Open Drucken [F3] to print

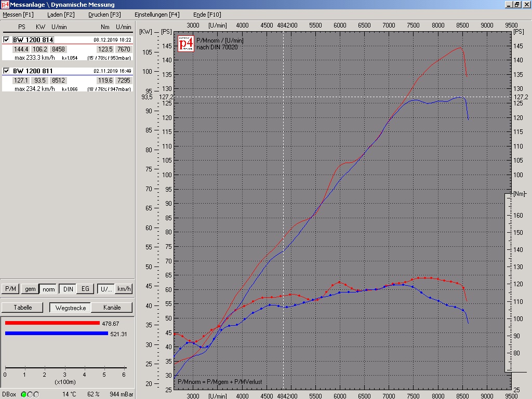click(x=104, y=15)
